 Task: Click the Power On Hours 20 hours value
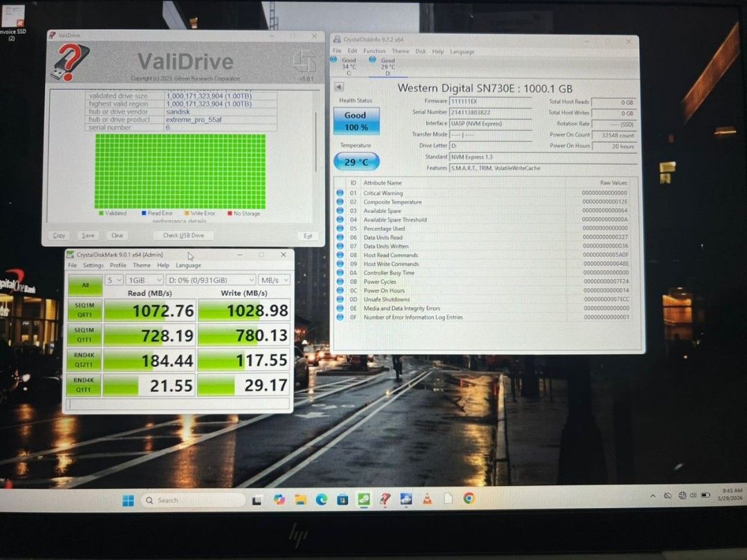pyautogui.click(x=614, y=146)
